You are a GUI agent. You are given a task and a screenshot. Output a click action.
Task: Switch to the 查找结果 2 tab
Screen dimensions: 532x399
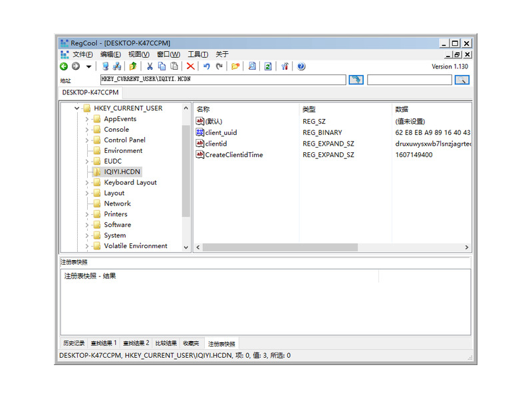[x=136, y=343]
